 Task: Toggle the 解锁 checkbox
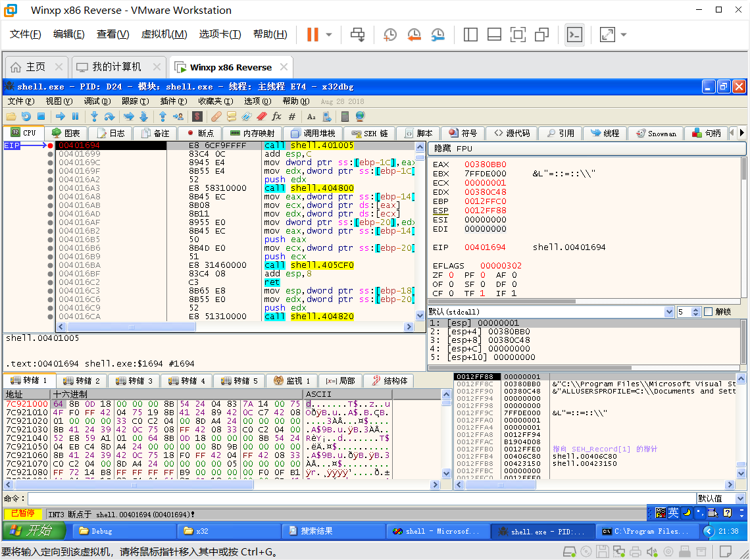point(709,312)
